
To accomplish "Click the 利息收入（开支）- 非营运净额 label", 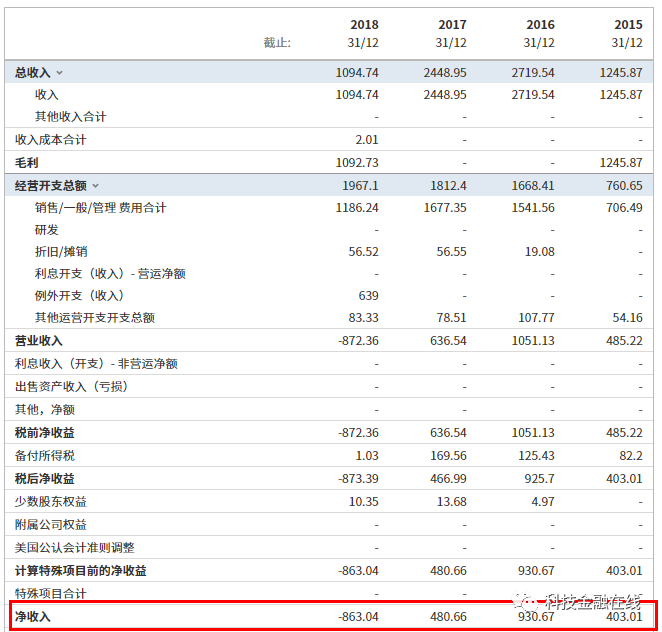I will [x=96, y=363].
